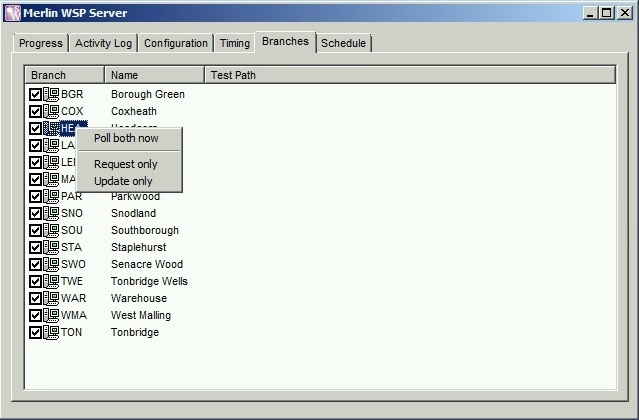
Task: Uncheck the TWE branch checkbox
Action: click(35, 281)
